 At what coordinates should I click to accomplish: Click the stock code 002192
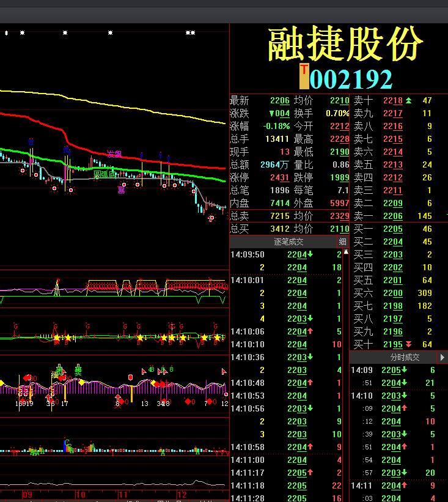coord(351,79)
